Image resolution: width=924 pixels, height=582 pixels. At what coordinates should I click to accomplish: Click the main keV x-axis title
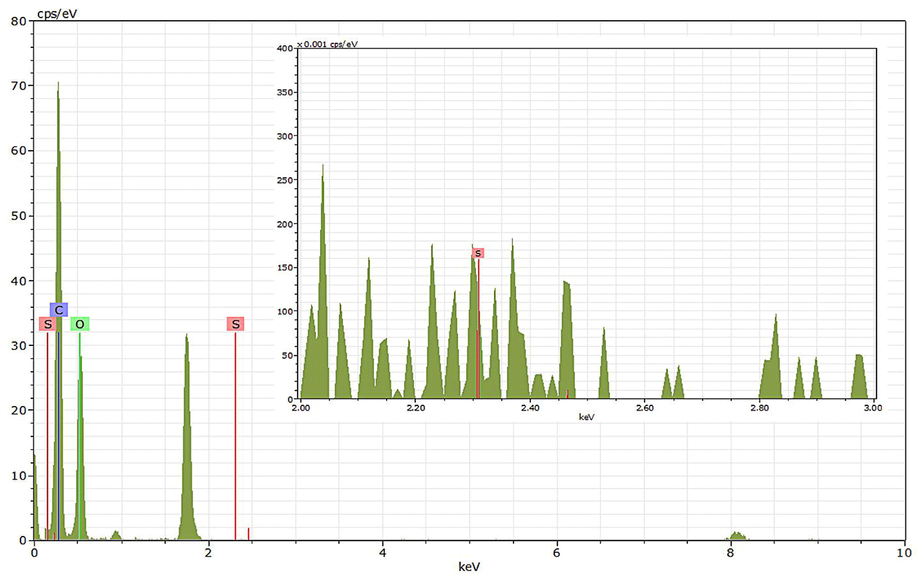click(469, 567)
